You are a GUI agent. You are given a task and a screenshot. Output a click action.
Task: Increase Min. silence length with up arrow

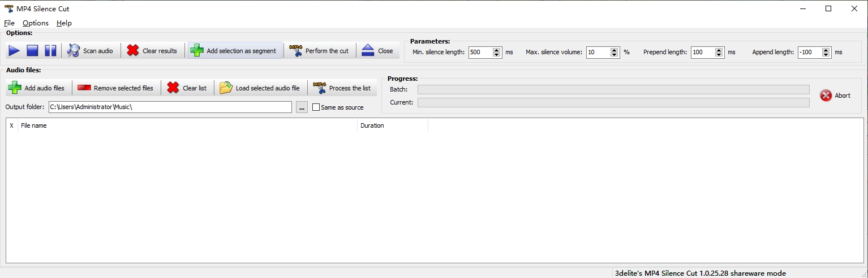click(x=497, y=50)
